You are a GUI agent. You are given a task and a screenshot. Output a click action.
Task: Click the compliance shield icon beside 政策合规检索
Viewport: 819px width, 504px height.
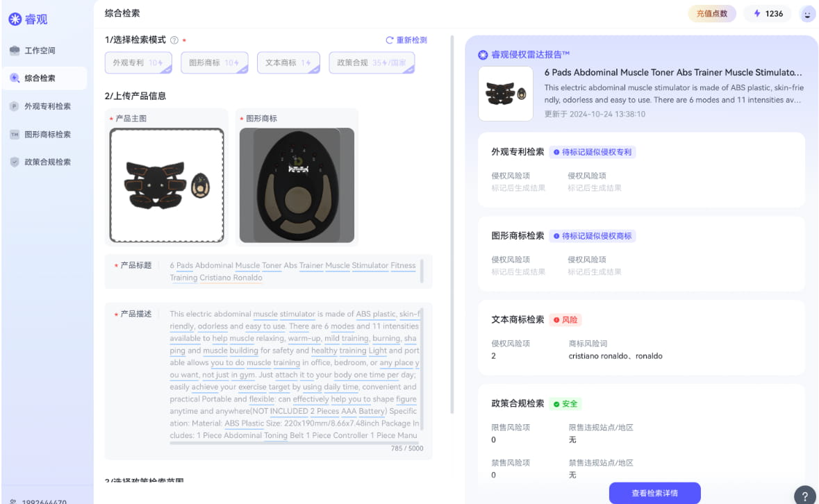pos(15,162)
